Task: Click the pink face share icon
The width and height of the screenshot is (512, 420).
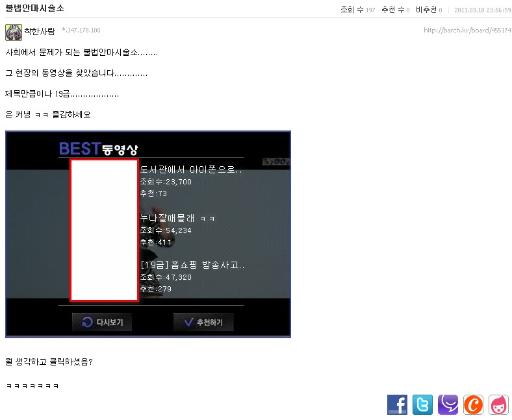Action: click(498, 404)
